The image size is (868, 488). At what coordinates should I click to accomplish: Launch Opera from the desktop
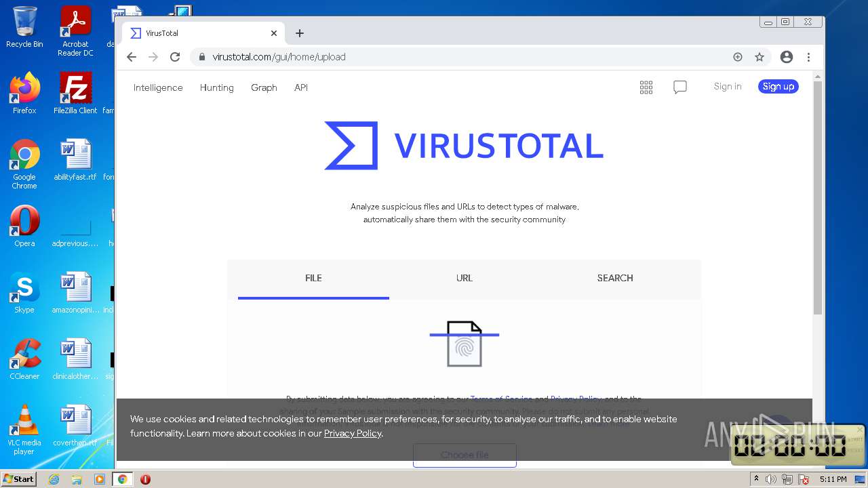point(24,226)
